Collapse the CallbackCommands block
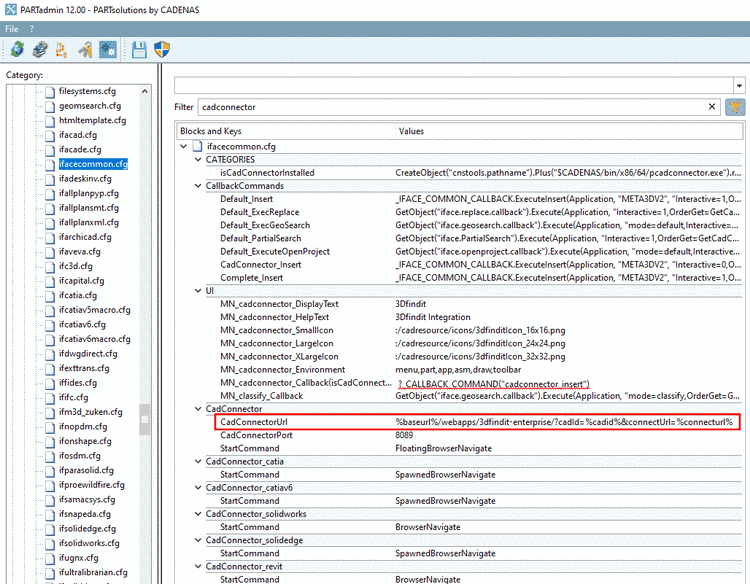 coord(197,186)
